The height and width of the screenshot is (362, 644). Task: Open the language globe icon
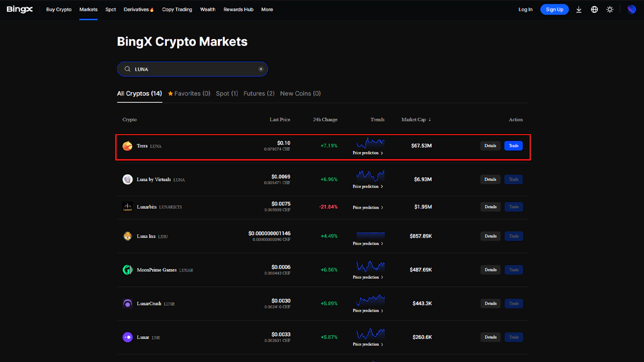pyautogui.click(x=594, y=10)
